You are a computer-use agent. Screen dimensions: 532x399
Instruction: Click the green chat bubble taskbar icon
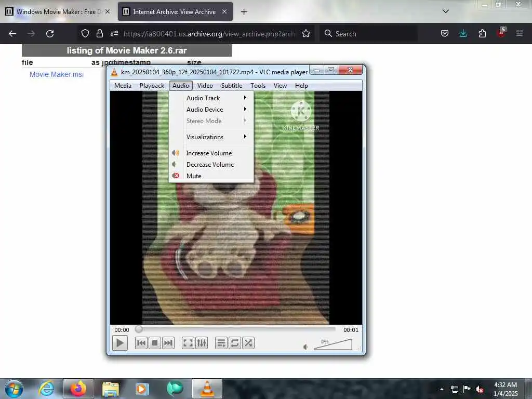click(x=175, y=389)
